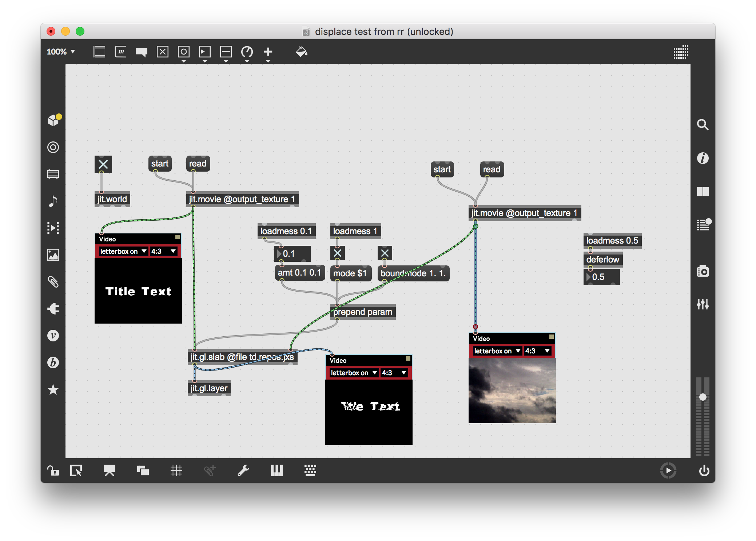
Task: Click the right start message box
Action: click(442, 169)
